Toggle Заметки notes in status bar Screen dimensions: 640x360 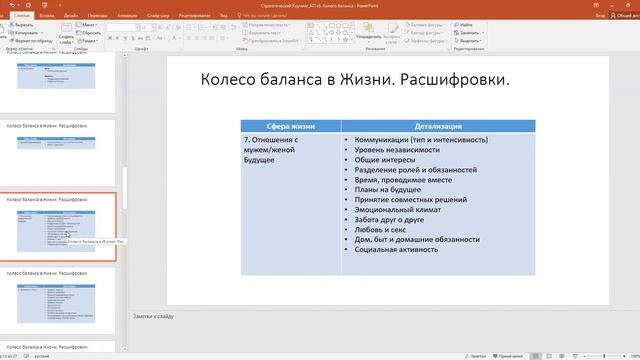(x=476, y=356)
